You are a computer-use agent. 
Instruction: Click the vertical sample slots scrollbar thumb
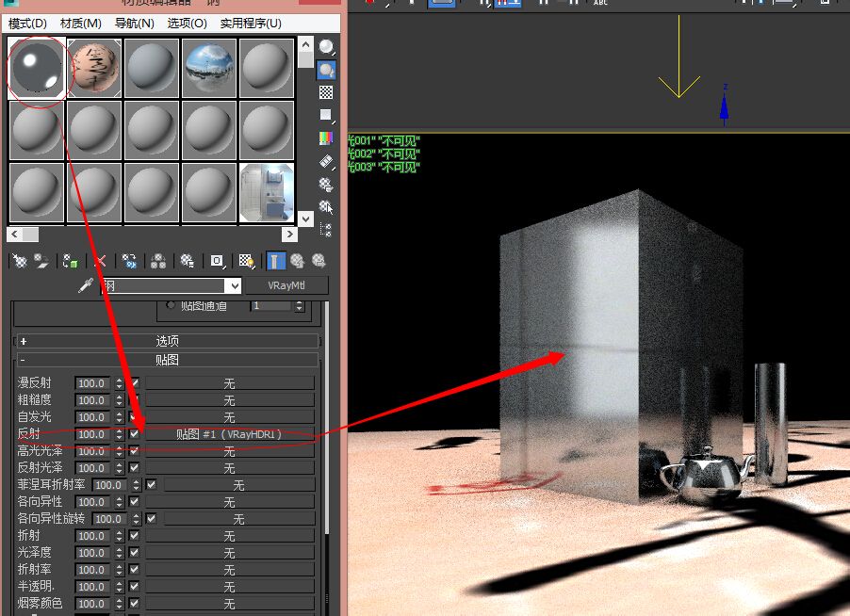click(305, 60)
